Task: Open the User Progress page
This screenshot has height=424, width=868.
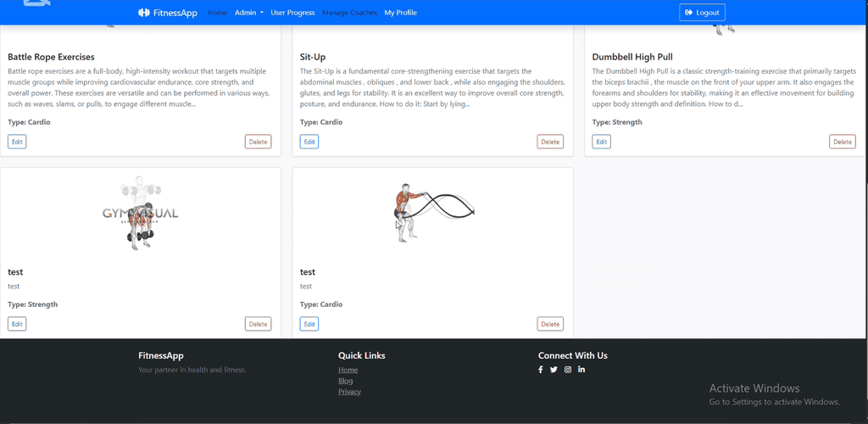Action: pyautogui.click(x=292, y=13)
